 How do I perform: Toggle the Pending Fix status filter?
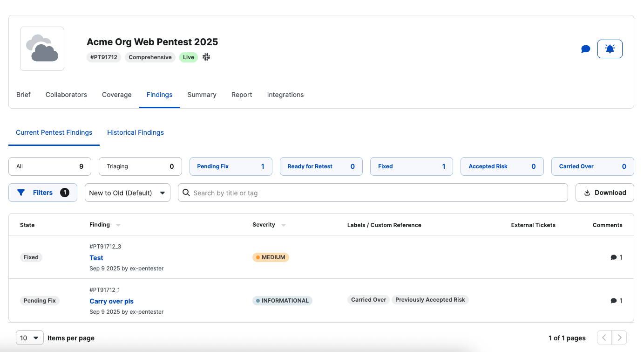pyautogui.click(x=230, y=166)
